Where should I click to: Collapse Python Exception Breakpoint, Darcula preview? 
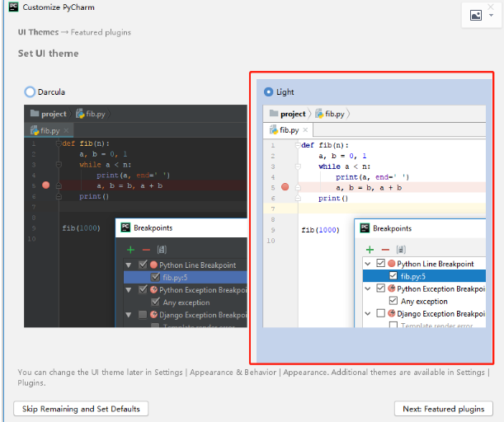coord(129,290)
